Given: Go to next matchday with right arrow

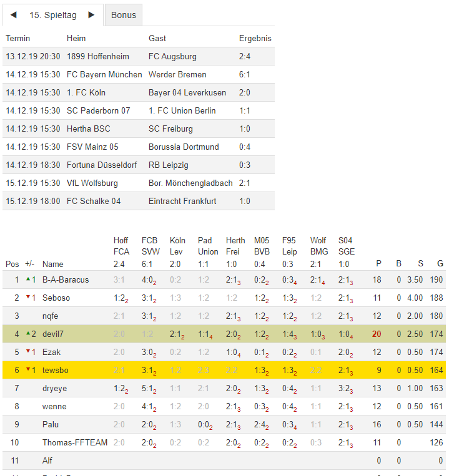Looking at the screenshot, I should [x=91, y=15].
